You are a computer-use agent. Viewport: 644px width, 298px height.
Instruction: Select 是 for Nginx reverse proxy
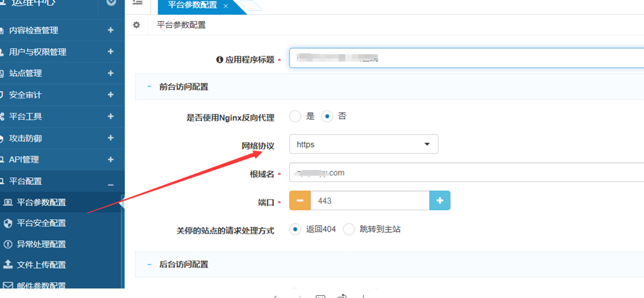[295, 116]
